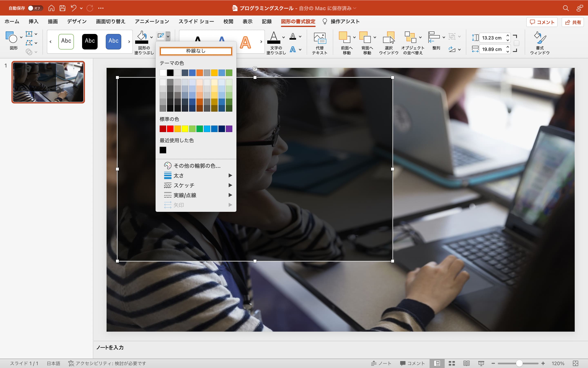
Task: Click 前面へ移動 bring forward icon
Action: tap(345, 37)
